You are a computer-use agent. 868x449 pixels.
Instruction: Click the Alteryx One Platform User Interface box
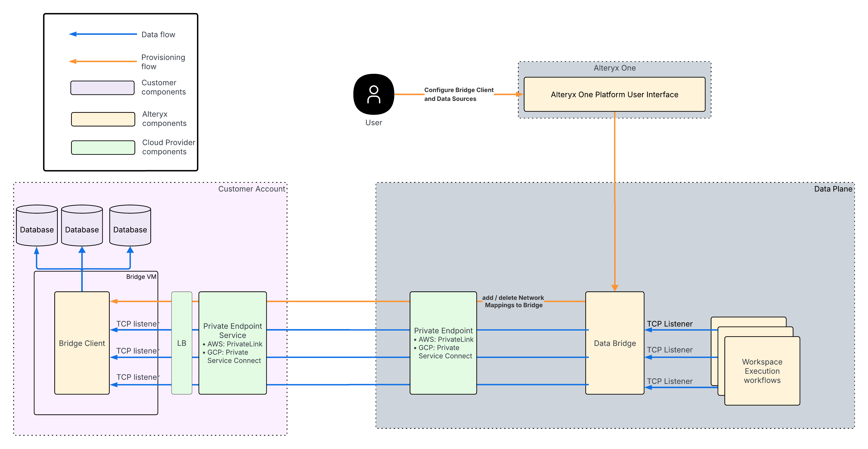(614, 94)
